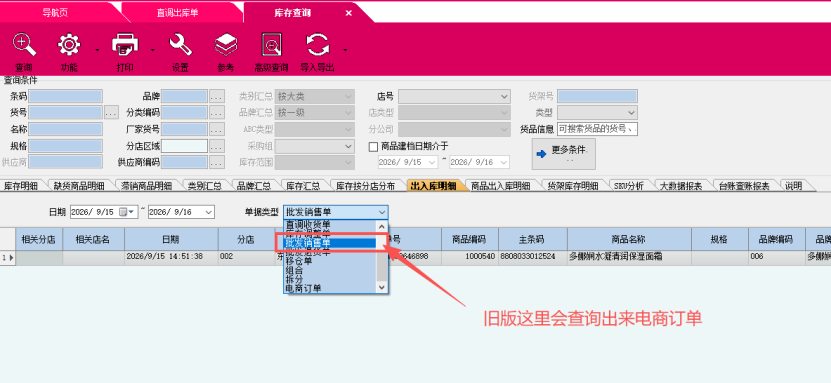Select the row 1 indicator cell
The width and height of the screenshot is (831, 383).
click(x=7, y=257)
